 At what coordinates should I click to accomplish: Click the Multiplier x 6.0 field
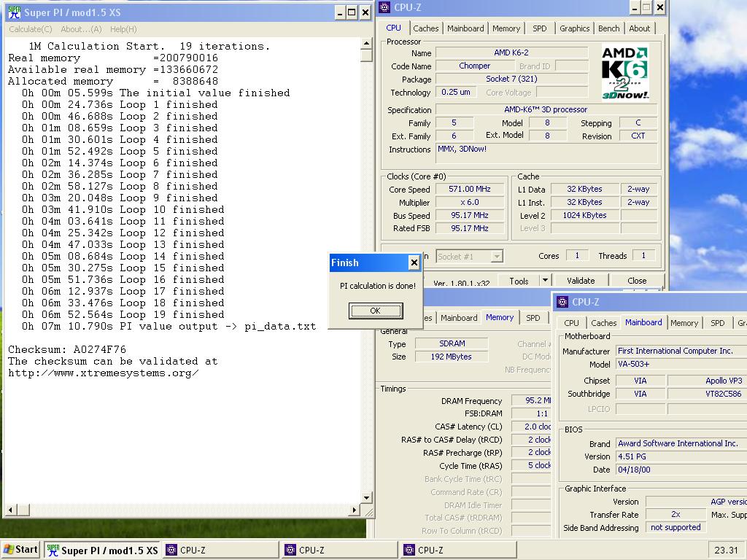coord(470,203)
